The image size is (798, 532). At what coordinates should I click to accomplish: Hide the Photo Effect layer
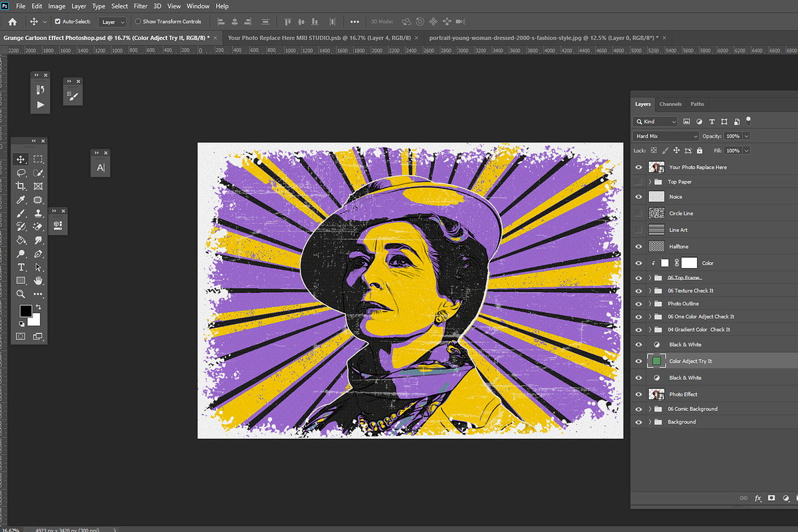click(x=639, y=394)
